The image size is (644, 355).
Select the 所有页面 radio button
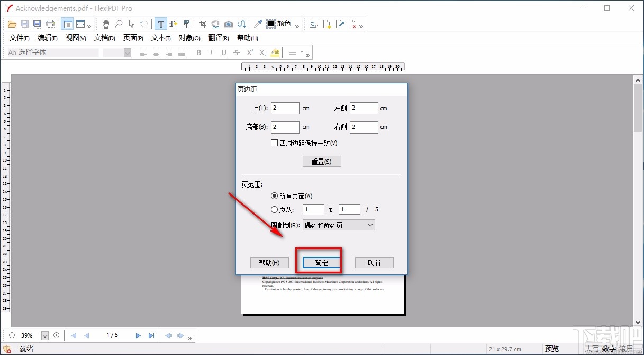(x=274, y=196)
